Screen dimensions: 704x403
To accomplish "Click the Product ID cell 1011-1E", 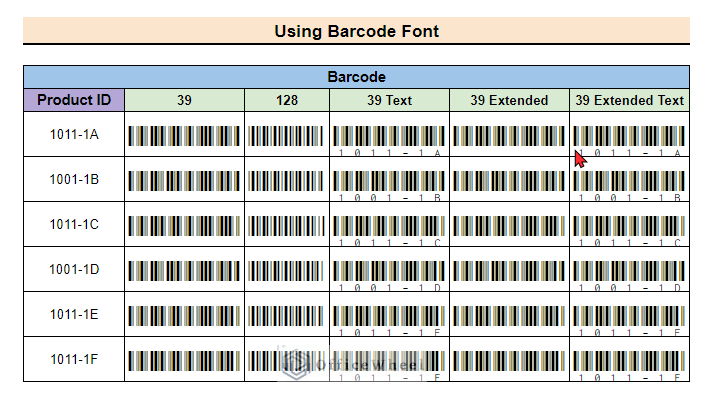I will [x=74, y=314].
